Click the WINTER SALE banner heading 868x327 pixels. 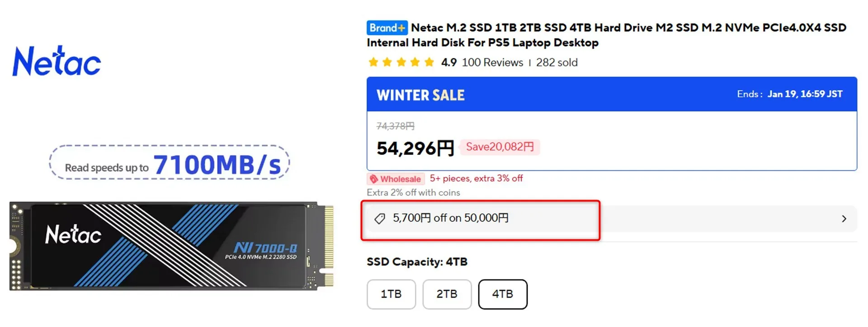point(420,95)
